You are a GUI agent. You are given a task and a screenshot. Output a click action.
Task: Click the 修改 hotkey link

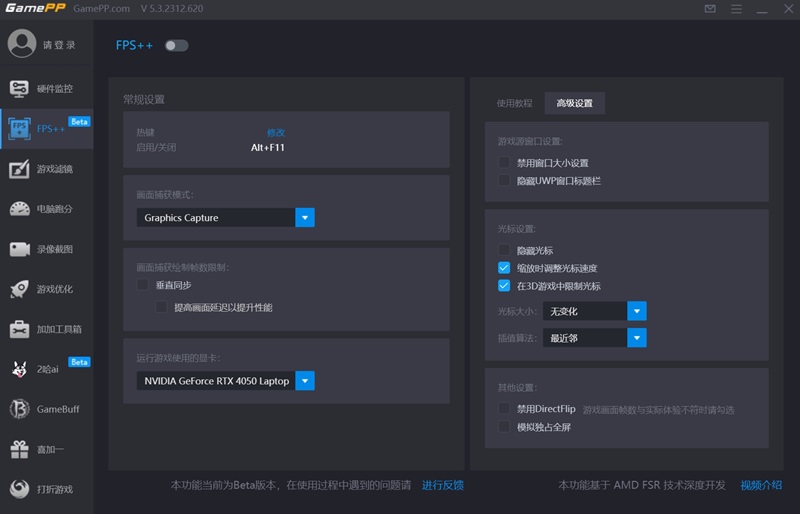tap(276, 133)
